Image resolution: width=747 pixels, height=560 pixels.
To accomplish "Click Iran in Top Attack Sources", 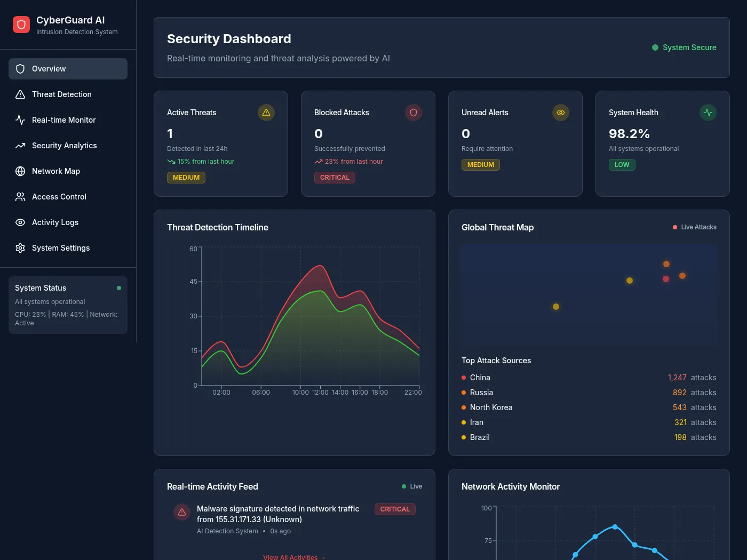I will click(x=589, y=422).
